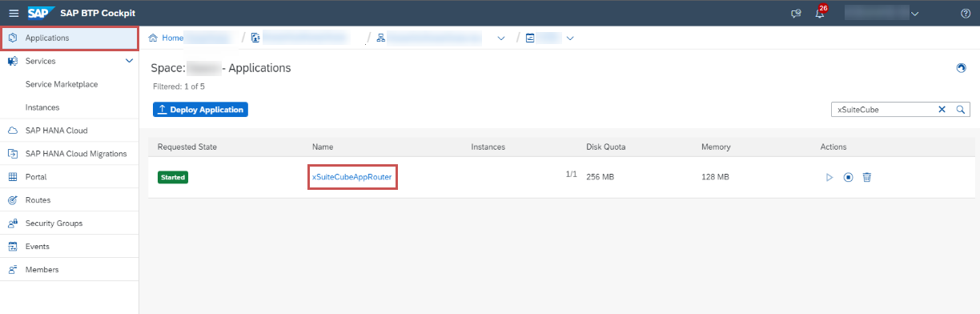
Task: Click the Actions column header
Action: click(x=833, y=147)
